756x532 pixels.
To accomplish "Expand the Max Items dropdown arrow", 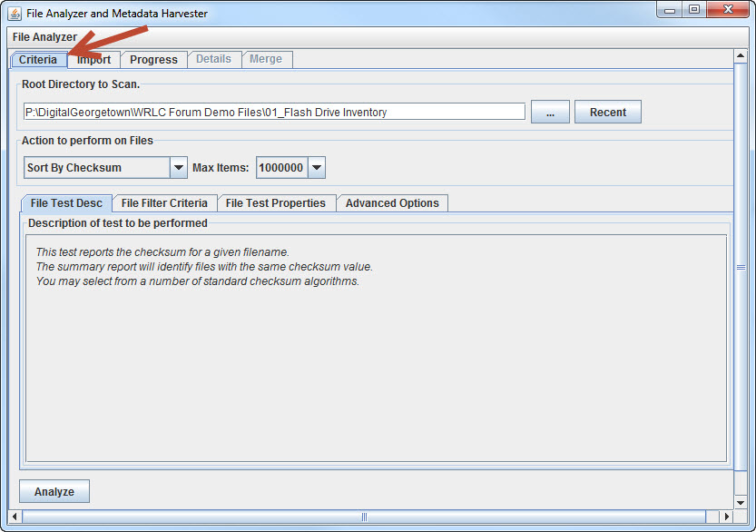I will tap(317, 168).
